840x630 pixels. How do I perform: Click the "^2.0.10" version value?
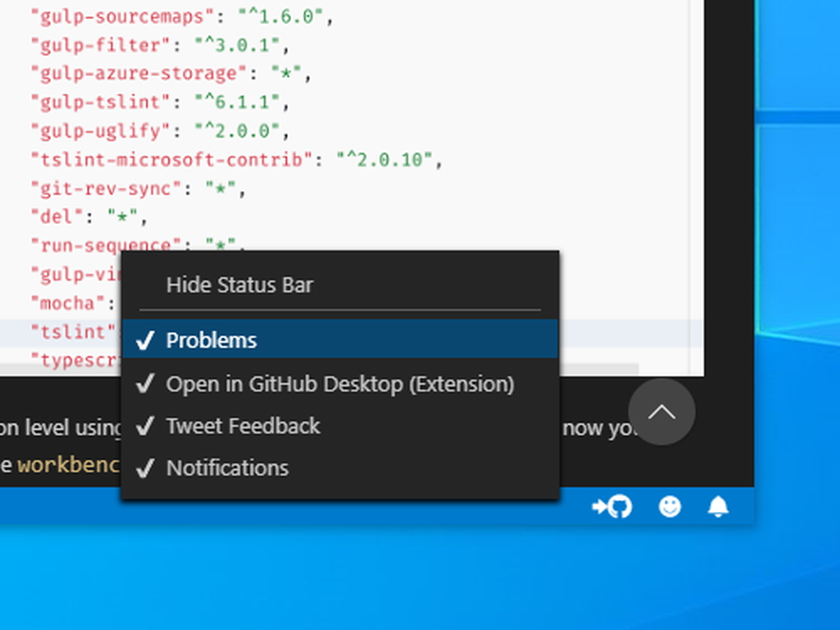[x=384, y=159]
